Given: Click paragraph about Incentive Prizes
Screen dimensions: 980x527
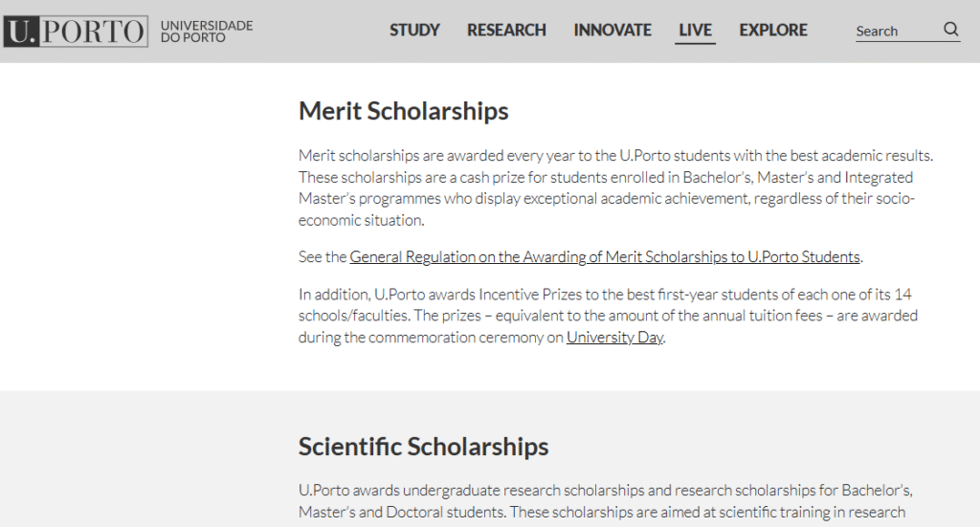Looking at the screenshot, I should tap(608, 316).
